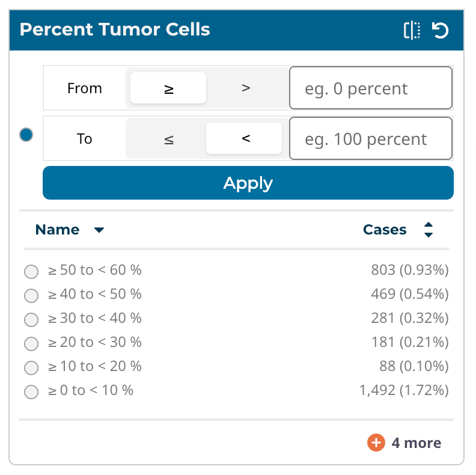Expand the list with 4 more
The image size is (476, 475).
[416, 443]
